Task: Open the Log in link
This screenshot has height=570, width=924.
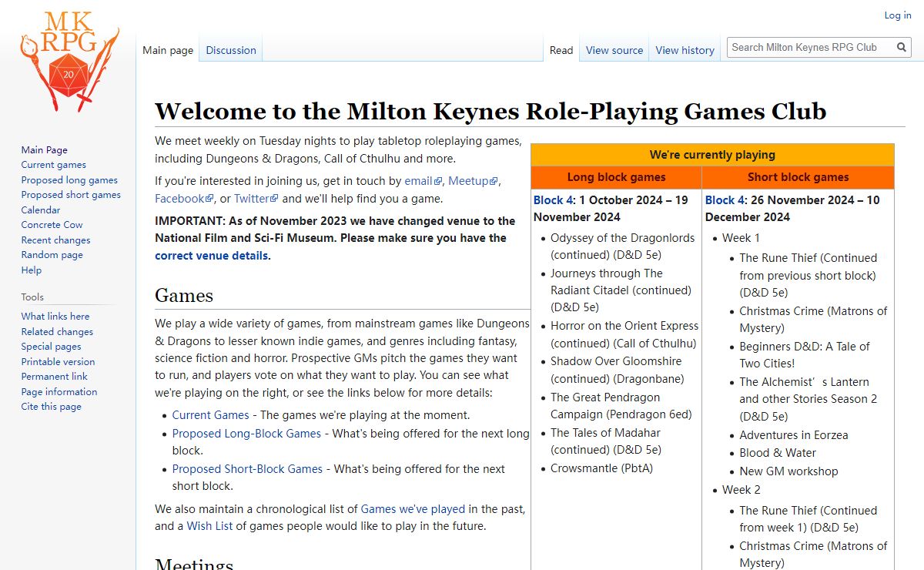Action: point(897,15)
